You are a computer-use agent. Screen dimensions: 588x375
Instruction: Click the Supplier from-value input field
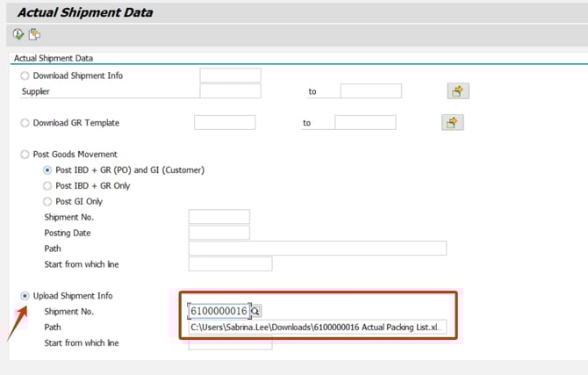pyautogui.click(x=230, y=91)
